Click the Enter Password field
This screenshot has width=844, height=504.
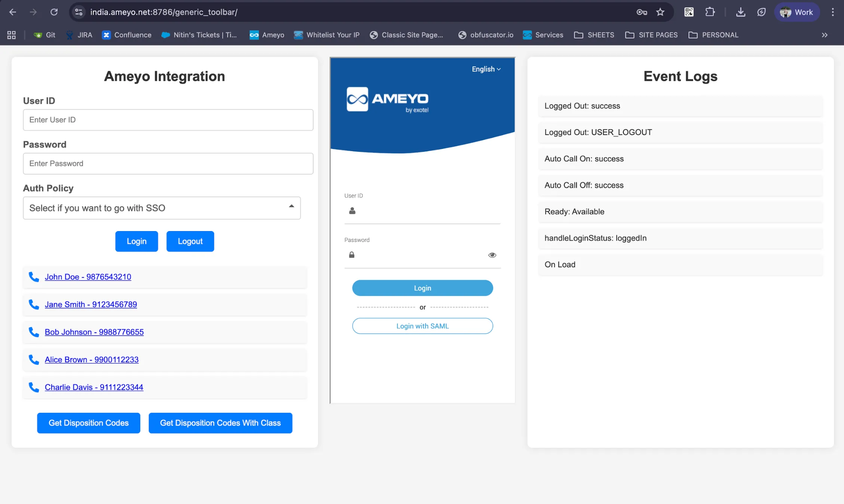pos(168,163)
